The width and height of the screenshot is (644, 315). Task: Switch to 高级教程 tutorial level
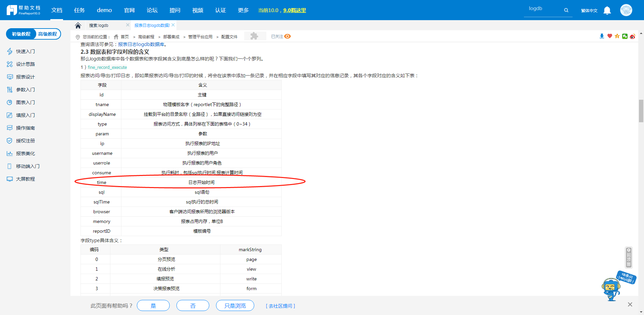click(x=47, y=34)
